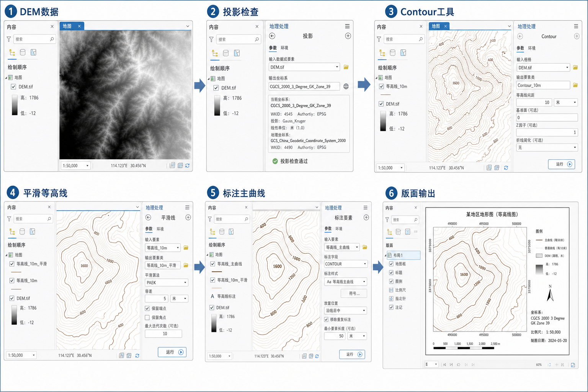Toggle 移除重复标注 checkbox in 标注要素 tool
The width and height of the screenshot is (588, 392).
click(x=326, y=319)
